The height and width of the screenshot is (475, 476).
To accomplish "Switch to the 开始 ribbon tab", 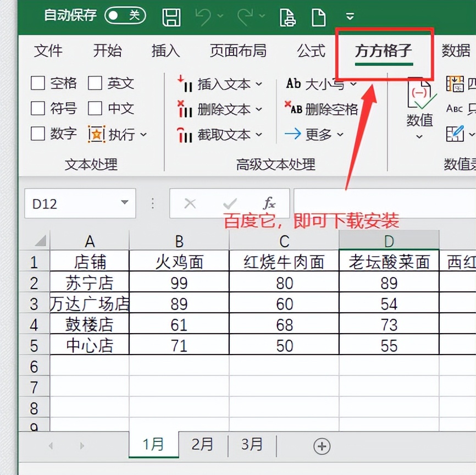I will pos(107,51).
